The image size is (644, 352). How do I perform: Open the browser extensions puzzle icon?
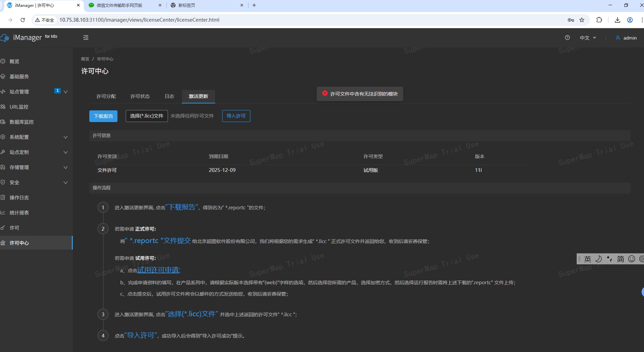599,20
